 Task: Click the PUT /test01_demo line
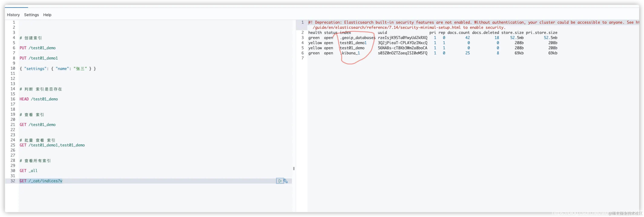[x=38, y=48]
